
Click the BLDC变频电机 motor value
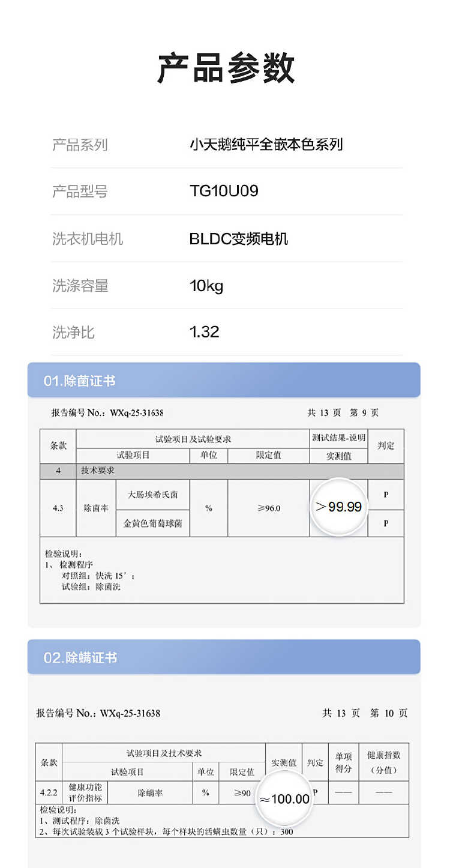239,238
